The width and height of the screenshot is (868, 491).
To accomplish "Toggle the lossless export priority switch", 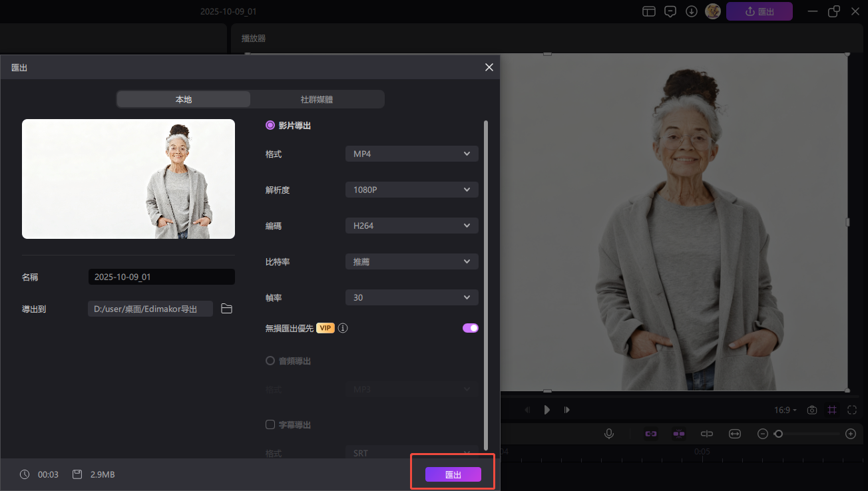I will (x=471, y=328).
